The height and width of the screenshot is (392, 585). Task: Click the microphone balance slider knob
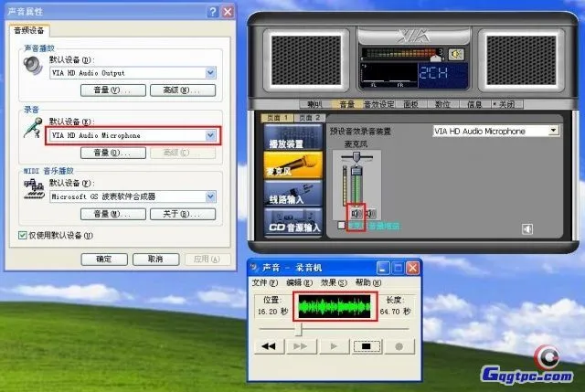tap(356, 157)
